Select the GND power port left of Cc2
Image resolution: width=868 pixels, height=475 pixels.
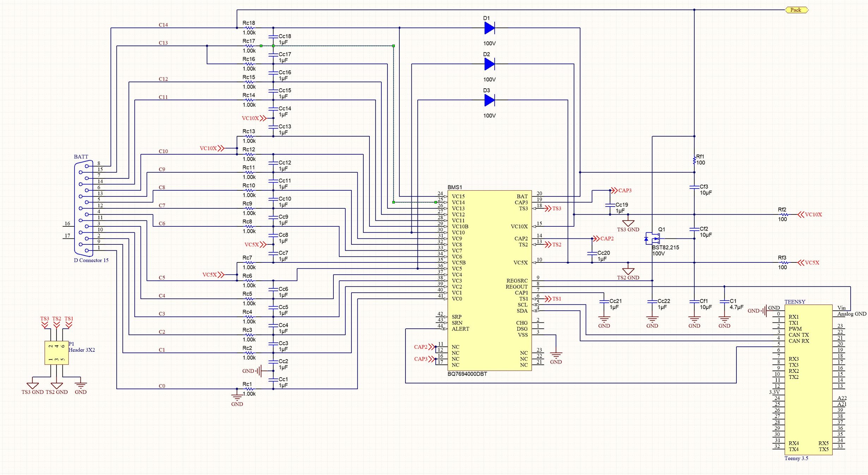point(252,371)
